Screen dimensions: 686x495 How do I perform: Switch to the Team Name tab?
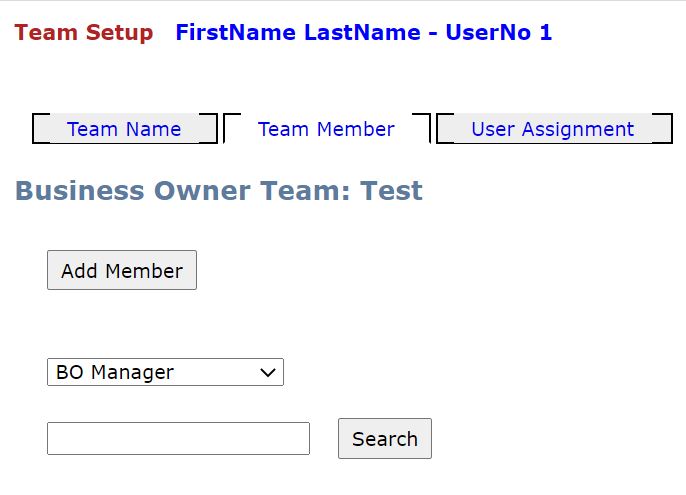[x=125, y=129]
